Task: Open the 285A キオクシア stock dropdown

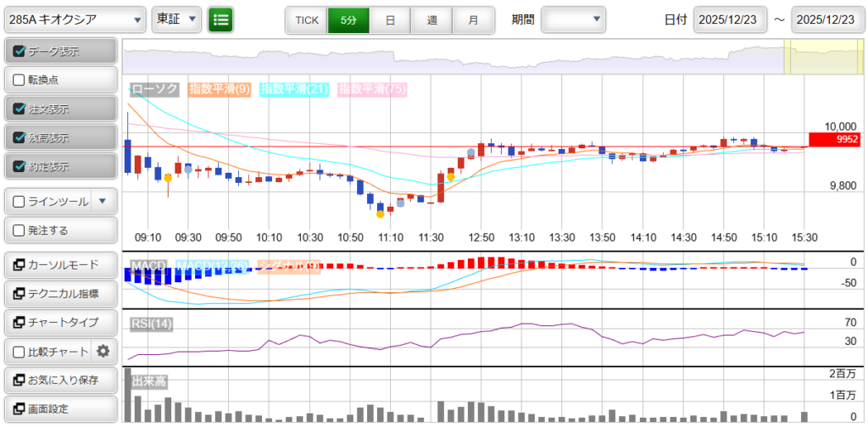Action: pos(75,19)
